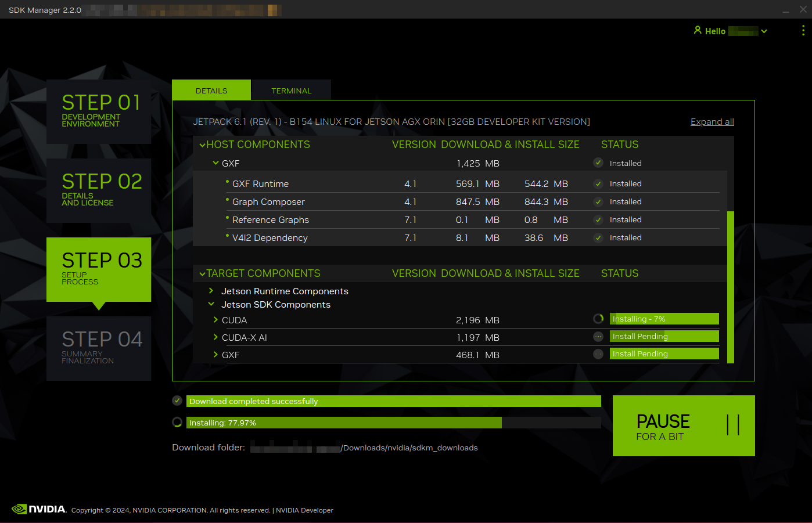The image size is (812, 523).
Task: Click the 2,196 MB CUDA size value
Action: (x=478, y=320)
